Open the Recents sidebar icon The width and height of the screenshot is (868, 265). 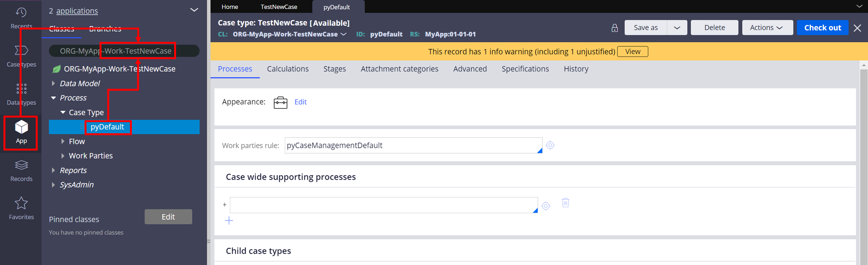click(21, 13)
